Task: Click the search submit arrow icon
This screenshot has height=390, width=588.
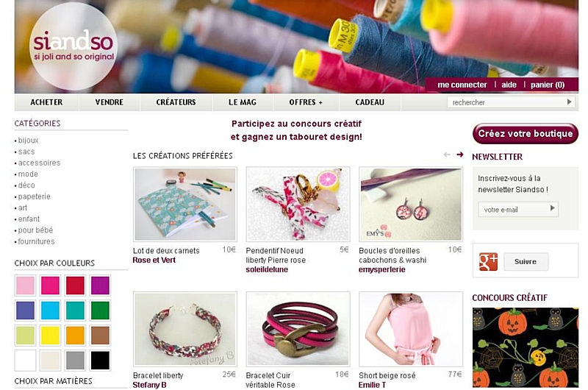Action: [x=569, y=102]
